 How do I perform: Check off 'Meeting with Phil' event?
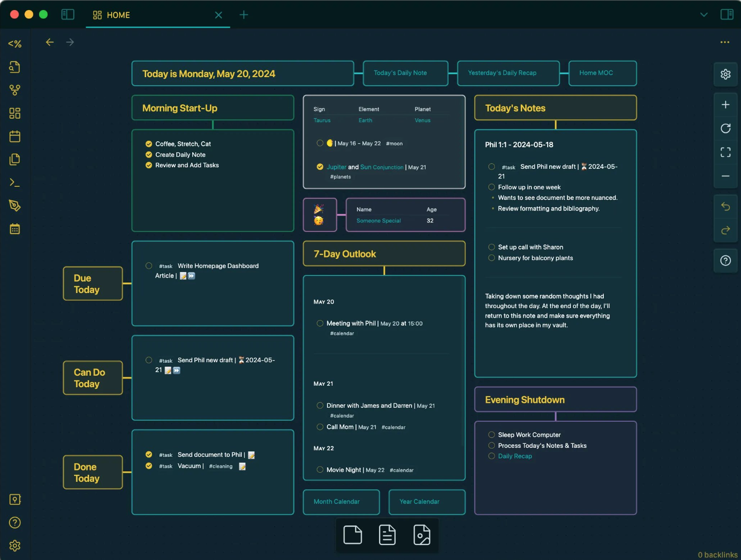pos(320,324)
